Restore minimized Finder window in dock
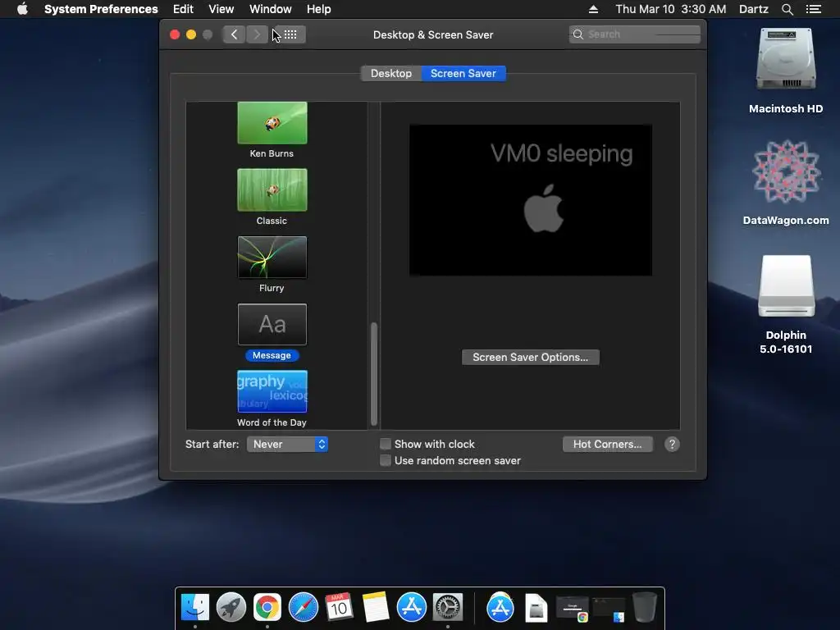840x630 pixels. pos(609,609)
